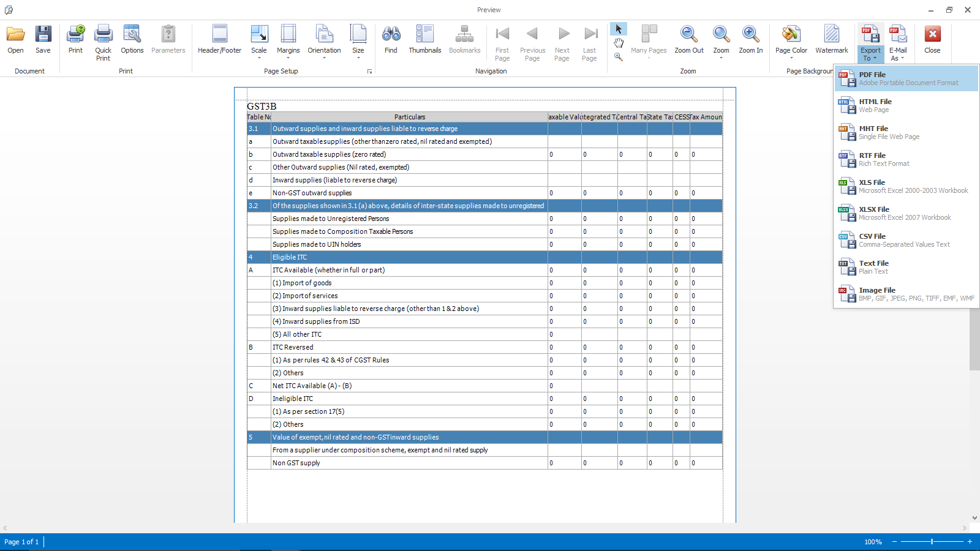Select XLSX File from export menu
The height and width of the screenshot is (551, 980).
[x=906, y=213]
